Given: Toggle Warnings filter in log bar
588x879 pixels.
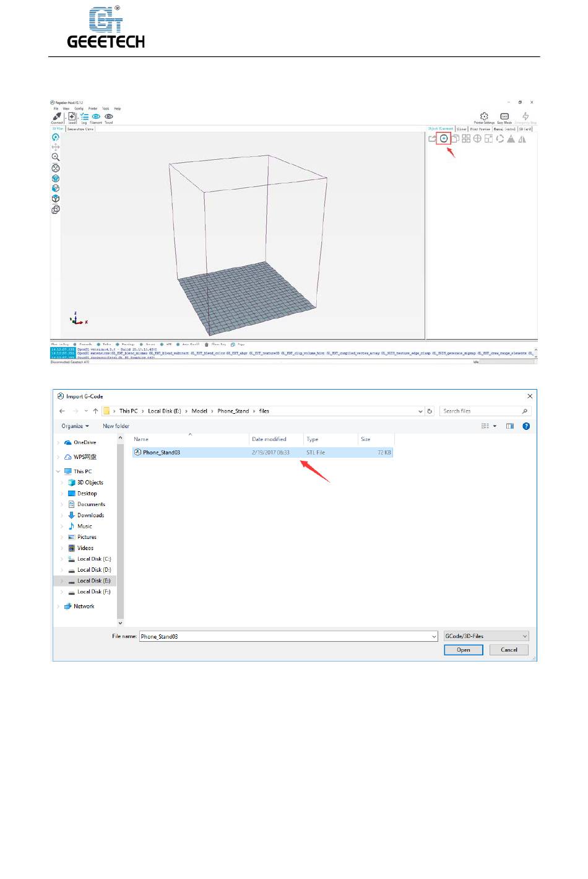Looking at the screenshot, I should pos(125,344).
